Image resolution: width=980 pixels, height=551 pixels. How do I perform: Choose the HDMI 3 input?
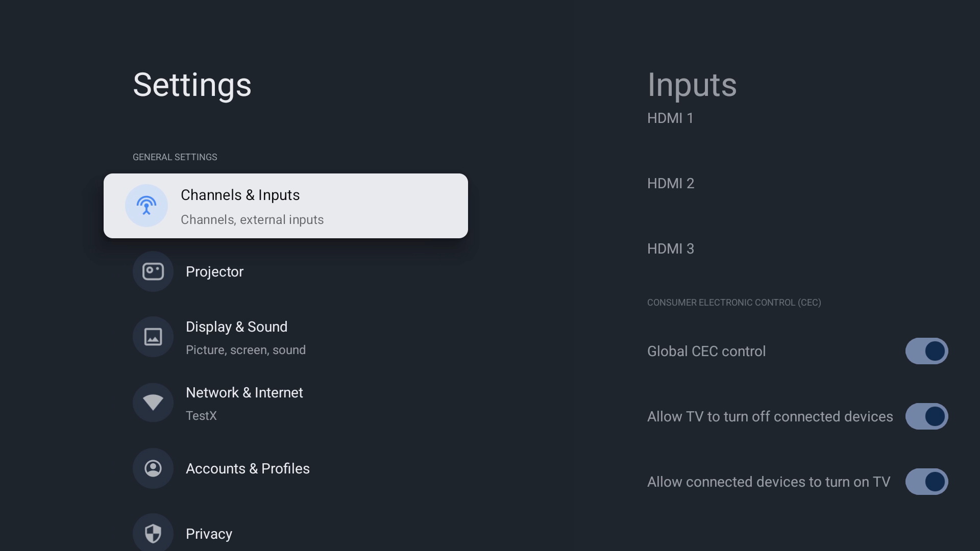pos(671,249)
